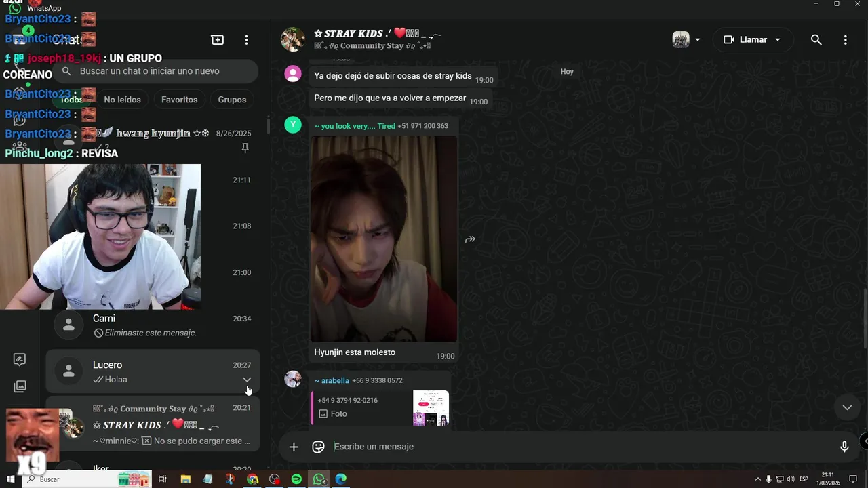The height and width of the screenshot is (488, 868).
Task: Open the STRAY KIDS group title header
Action: point(378,34)
